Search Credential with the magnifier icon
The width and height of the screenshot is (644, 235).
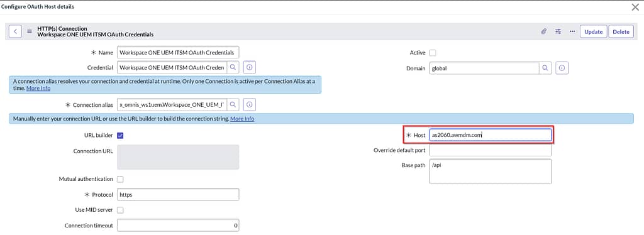click(x=233, y=67)
